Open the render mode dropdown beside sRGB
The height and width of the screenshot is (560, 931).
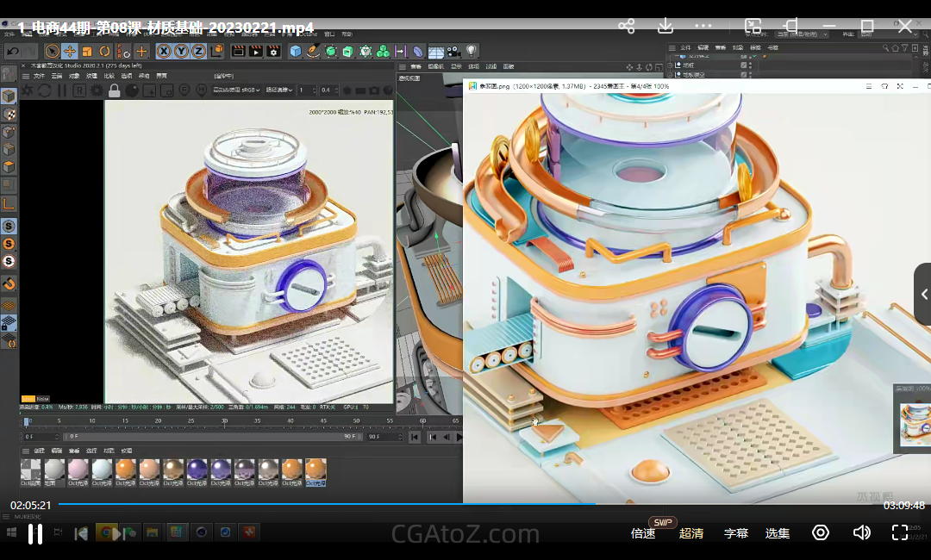[280, 90]
